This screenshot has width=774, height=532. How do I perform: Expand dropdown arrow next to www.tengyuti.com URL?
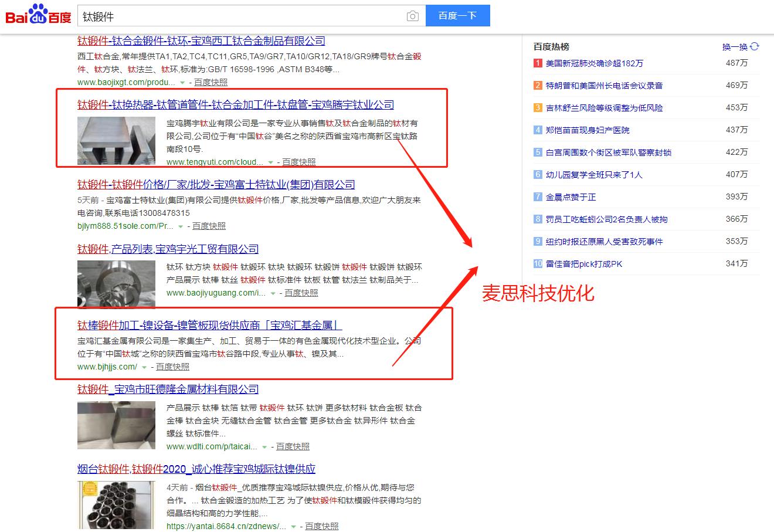270,162
